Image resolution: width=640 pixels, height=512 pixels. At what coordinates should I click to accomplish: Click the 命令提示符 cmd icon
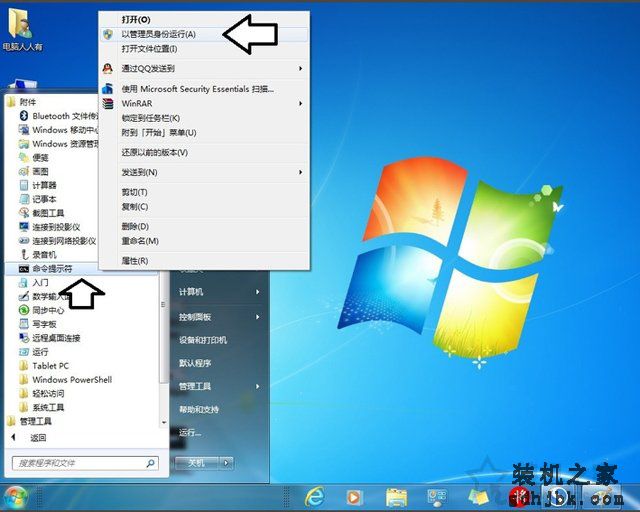tap(24, 269)
